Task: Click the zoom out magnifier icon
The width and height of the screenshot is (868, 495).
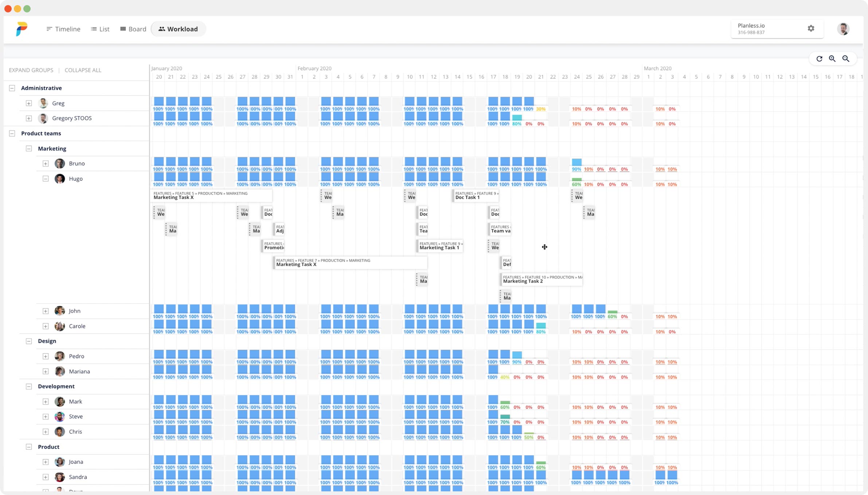Action: click(846, 59)
